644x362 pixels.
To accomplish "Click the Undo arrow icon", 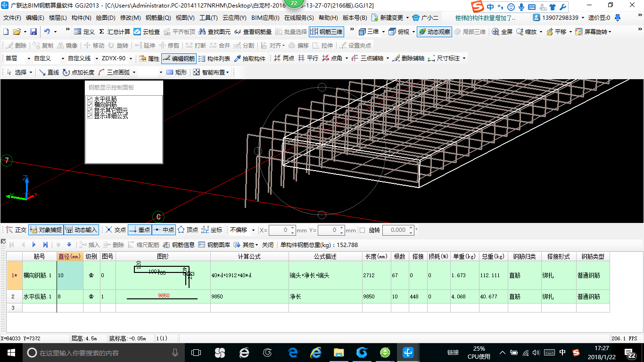I will (x=47, y=32).
